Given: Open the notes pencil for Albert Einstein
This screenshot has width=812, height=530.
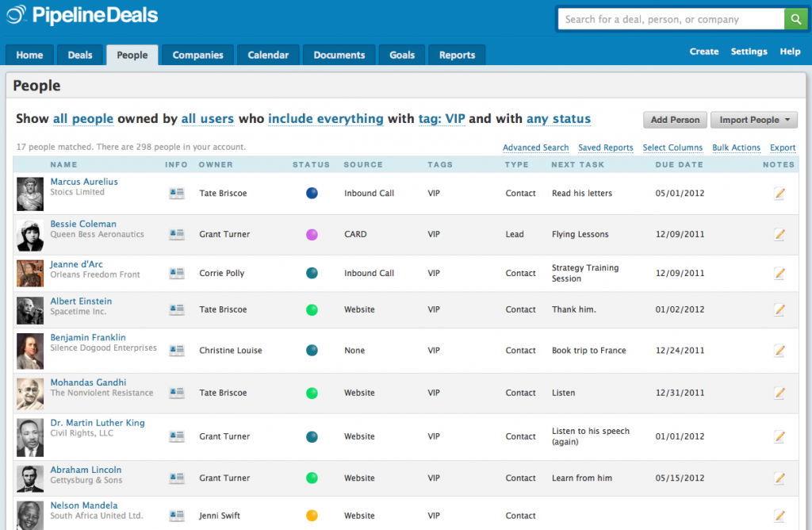Looking at the screenshot, I should (779, 309).
